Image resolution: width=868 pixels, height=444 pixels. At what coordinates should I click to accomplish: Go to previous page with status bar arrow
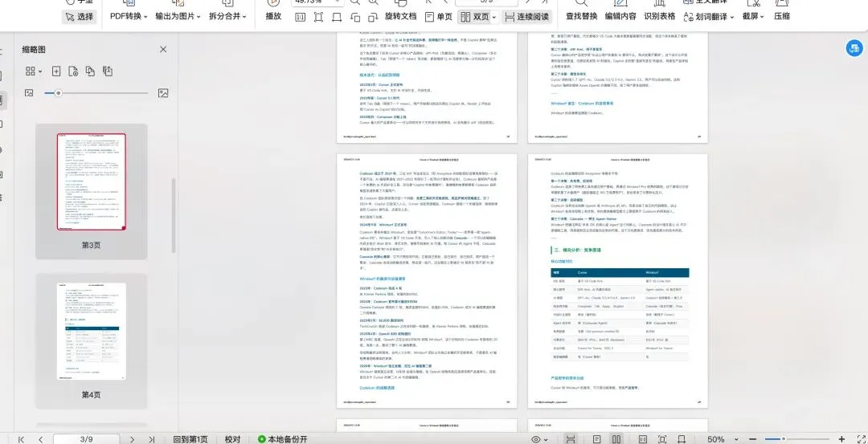click(41, 439)
